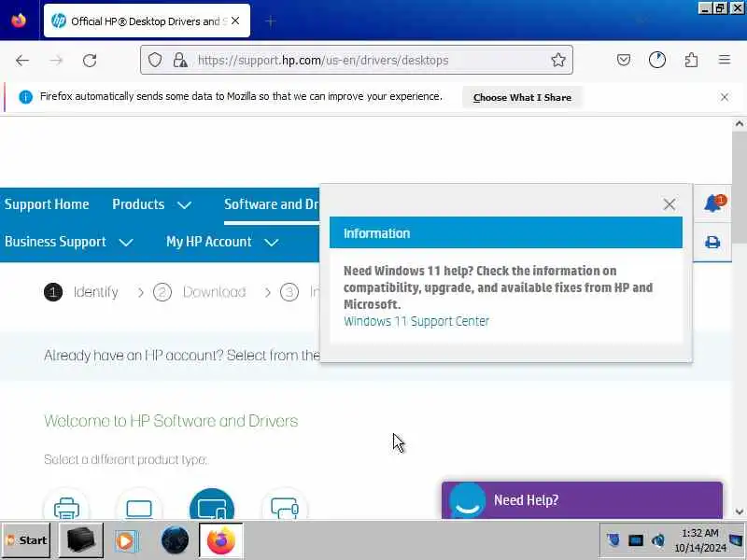747x560 pixels.
Task: Close the Official HP Desktop Drivers tab
Action: 235,21
